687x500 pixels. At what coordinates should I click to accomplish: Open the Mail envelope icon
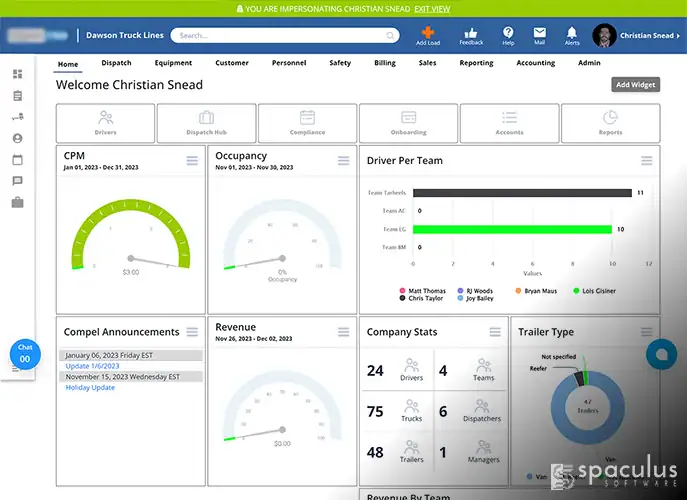(x=539, y=32)
